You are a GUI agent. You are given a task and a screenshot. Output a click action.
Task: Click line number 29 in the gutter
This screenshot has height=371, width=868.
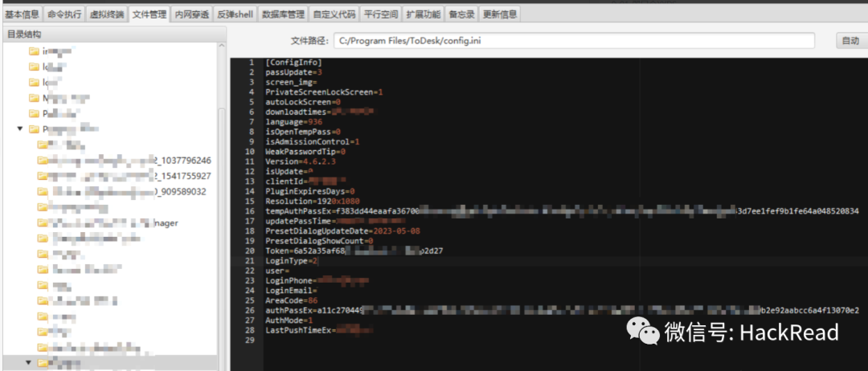click(252, 340)
